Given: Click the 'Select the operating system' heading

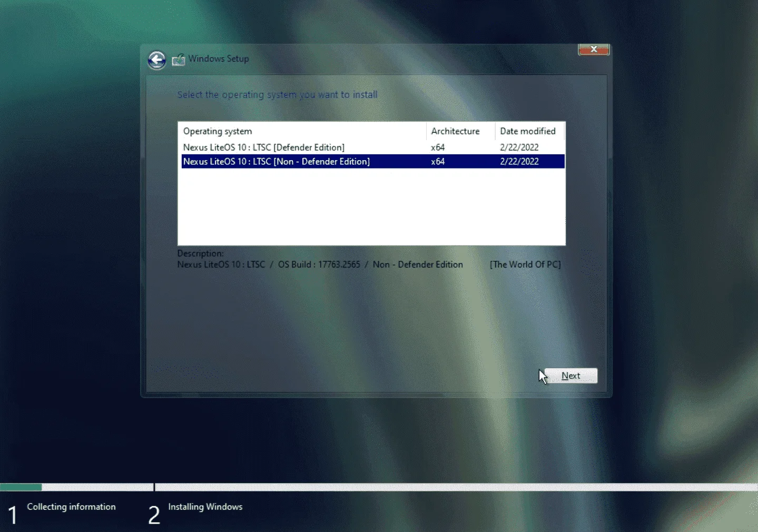Looking at the screenshot, I should click(x=277, y=95).
